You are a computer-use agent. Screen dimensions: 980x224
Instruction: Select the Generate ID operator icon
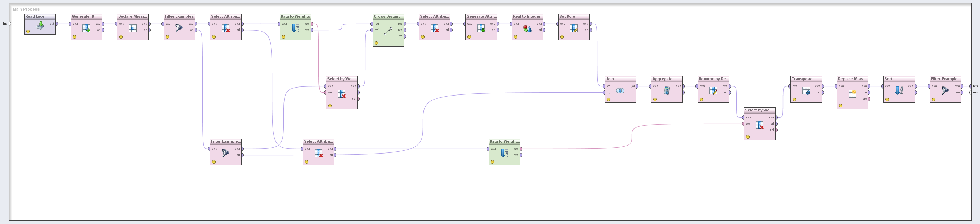86,28
